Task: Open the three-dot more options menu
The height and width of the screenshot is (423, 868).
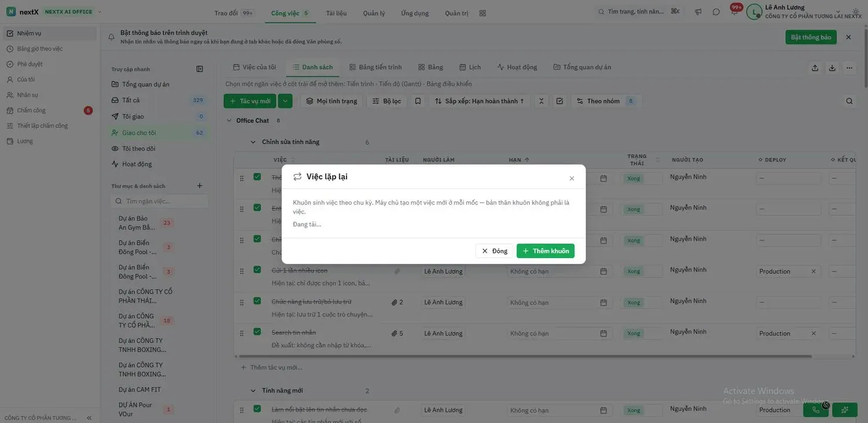Action: click(x=849, y=68)
